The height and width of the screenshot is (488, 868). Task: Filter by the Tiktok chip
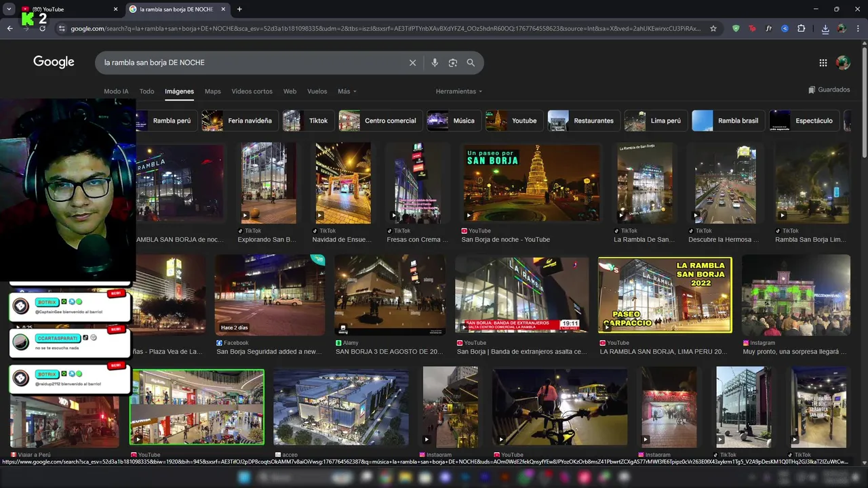point(309,121)
